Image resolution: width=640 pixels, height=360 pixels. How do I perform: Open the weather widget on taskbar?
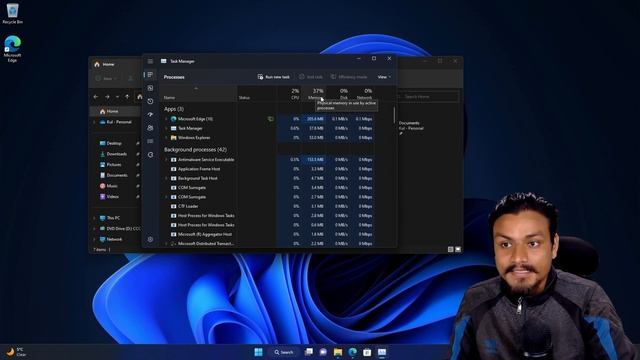16,352
